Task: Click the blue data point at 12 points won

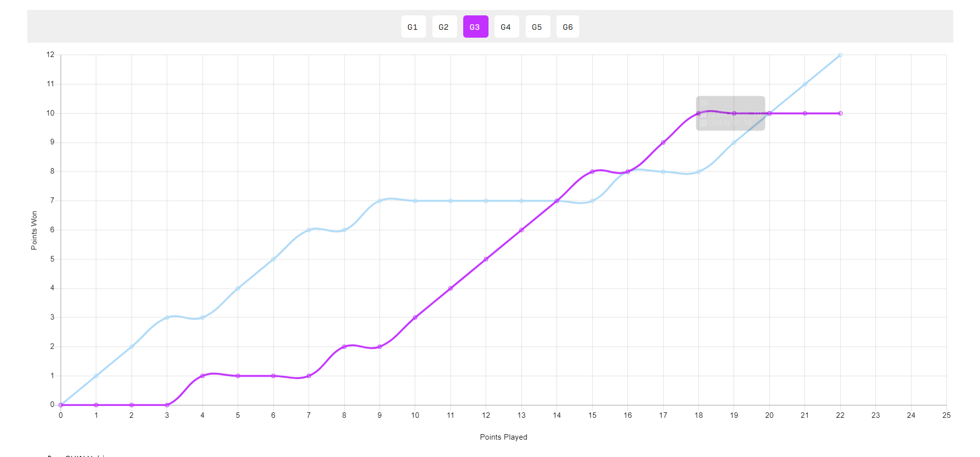Action: 840,55
